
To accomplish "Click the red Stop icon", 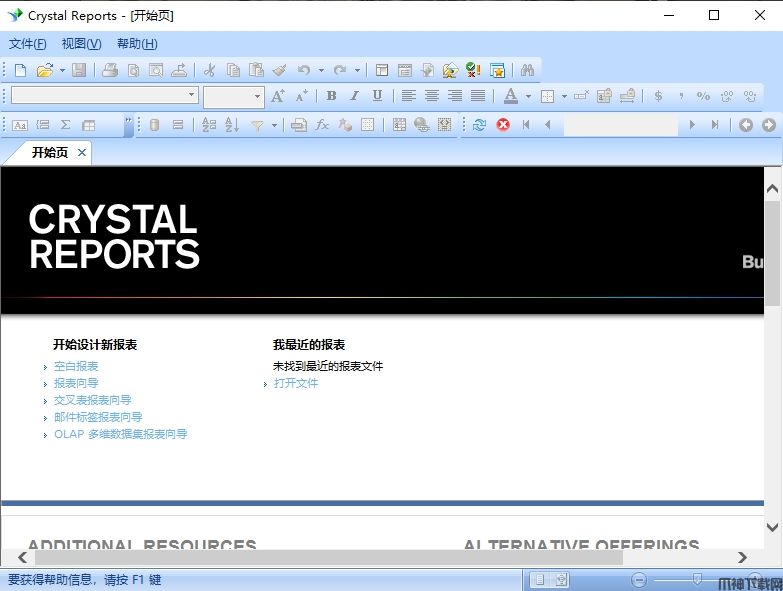I will point(503,125).
